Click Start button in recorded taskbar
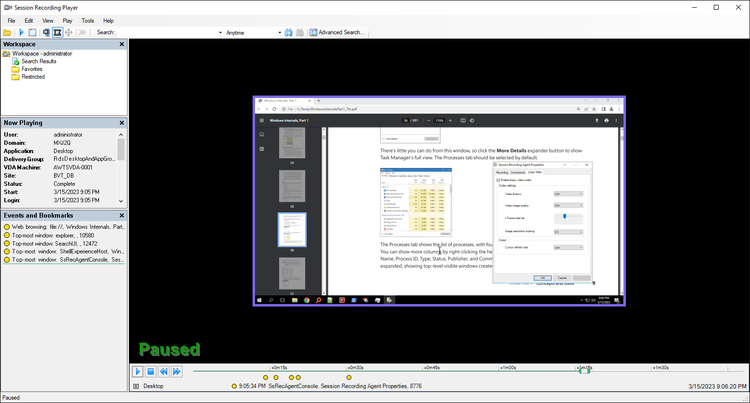Screen dimensions: 750x403 pyautogui.click(x=260, y=300)
